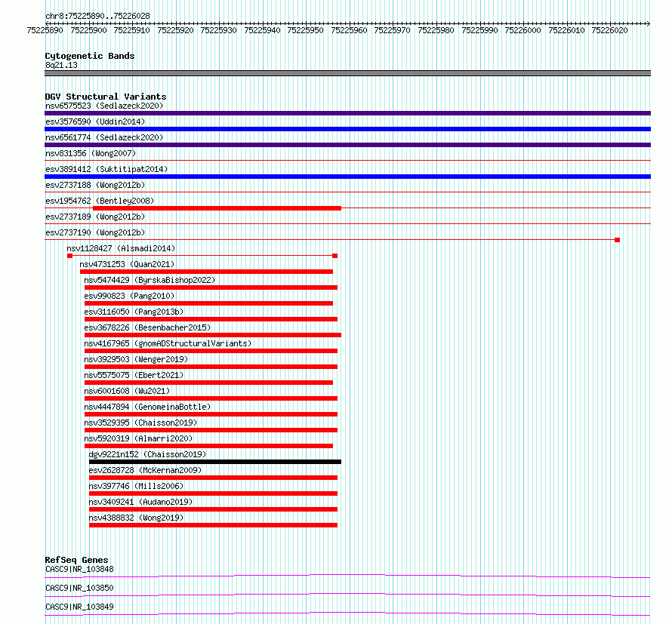Click the esv2737189 (Wong2012b) label
Viewport: 672px width, 624px height.
[x=95, y=217]
